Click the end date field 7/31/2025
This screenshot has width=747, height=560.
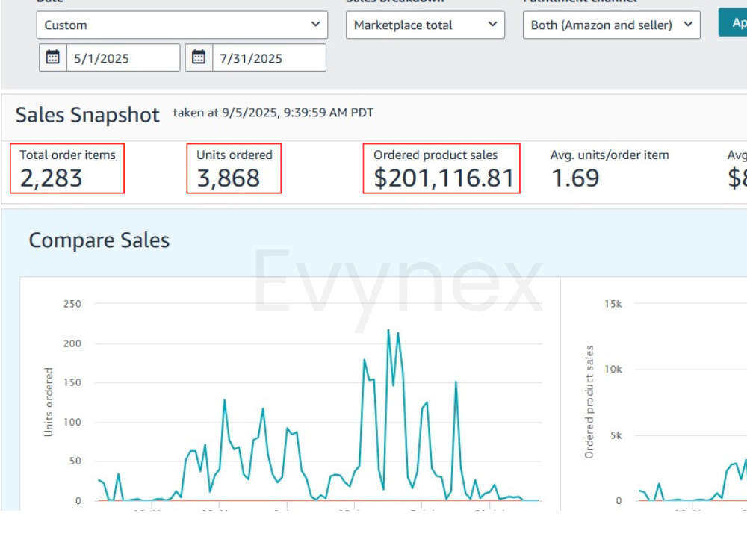[x=269, y=58]
